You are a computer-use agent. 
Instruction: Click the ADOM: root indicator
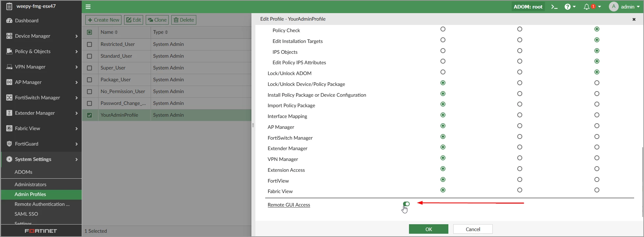(x=528, y=7)
